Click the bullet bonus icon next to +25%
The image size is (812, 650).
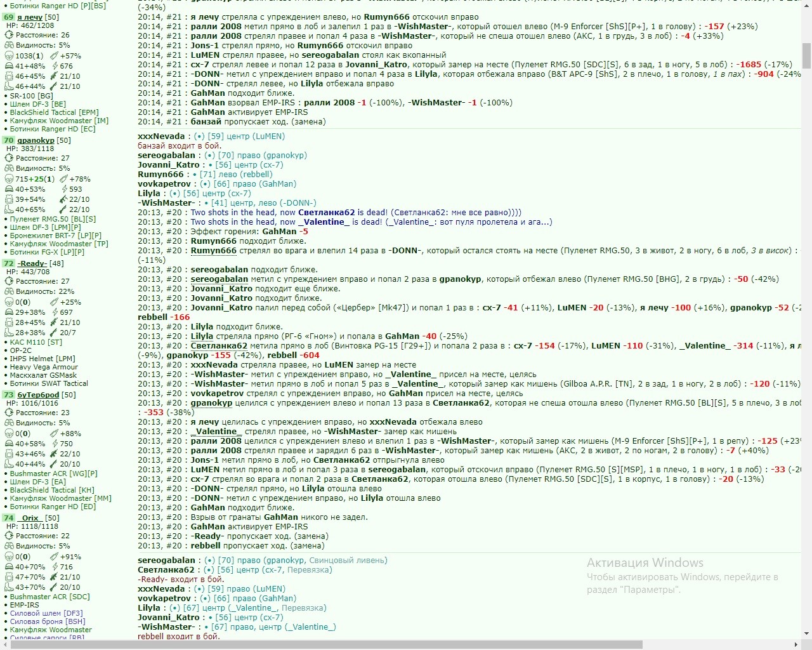[53, 302]
